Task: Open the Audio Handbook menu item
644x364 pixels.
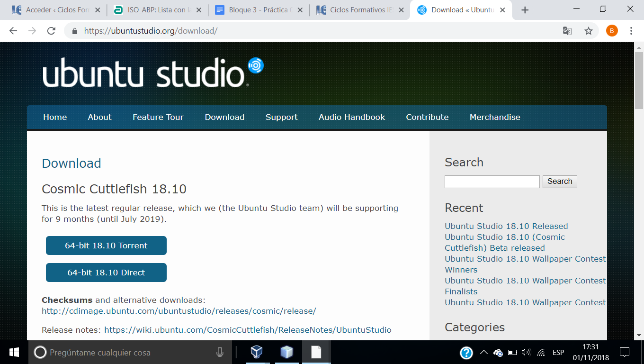Action: (x=351, y=117)
